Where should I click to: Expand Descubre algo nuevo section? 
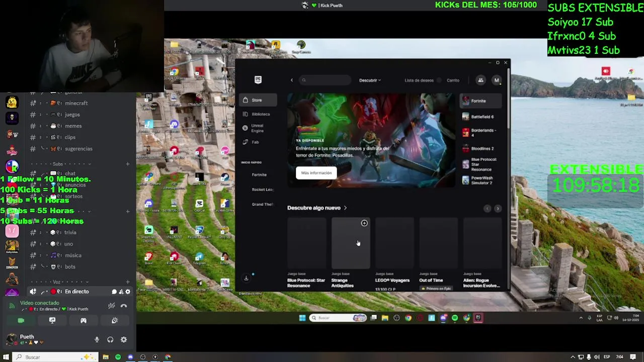317,208
